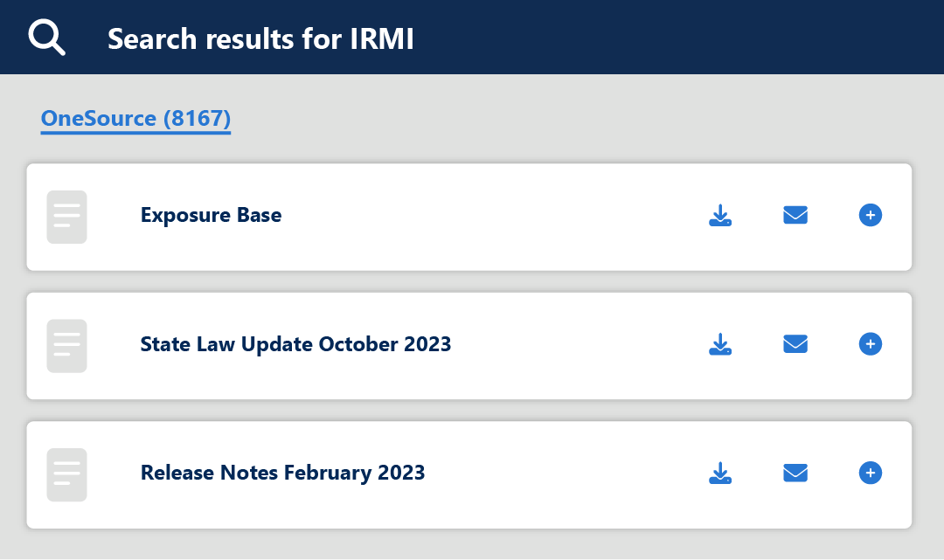Image resolution: width=944 pixels, height=560 pixels.
Task: Download State Law Update October 2023
Action: pyautogui.click(x=719, y=344)
